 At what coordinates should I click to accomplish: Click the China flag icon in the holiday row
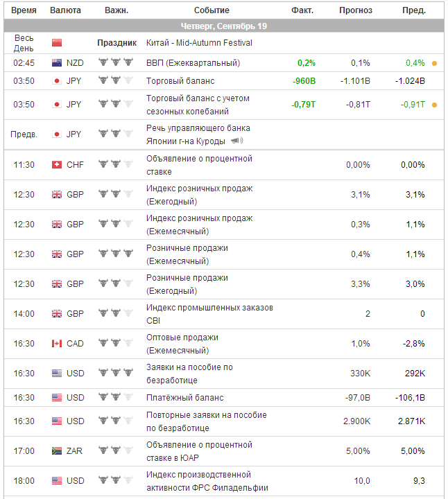point(57,43)
